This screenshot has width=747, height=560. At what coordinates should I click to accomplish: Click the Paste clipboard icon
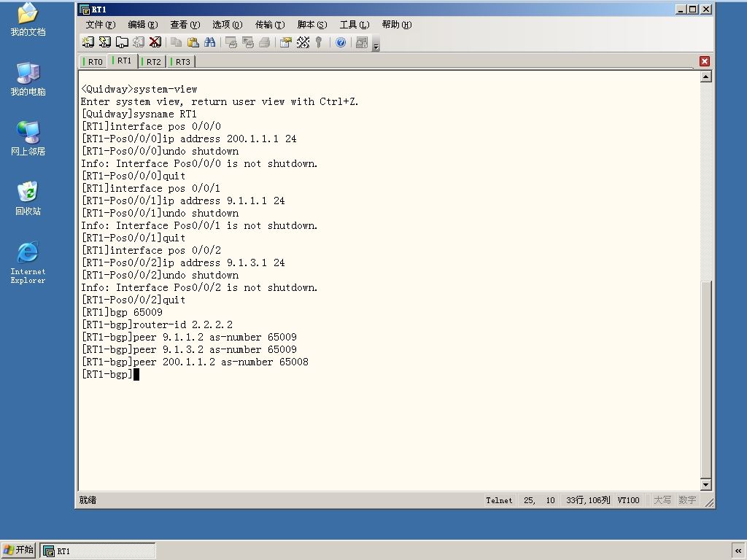click(193, 42)
